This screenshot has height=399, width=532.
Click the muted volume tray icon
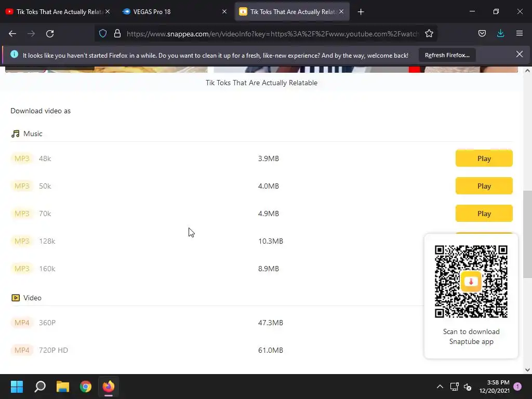[x=468, y=387]
